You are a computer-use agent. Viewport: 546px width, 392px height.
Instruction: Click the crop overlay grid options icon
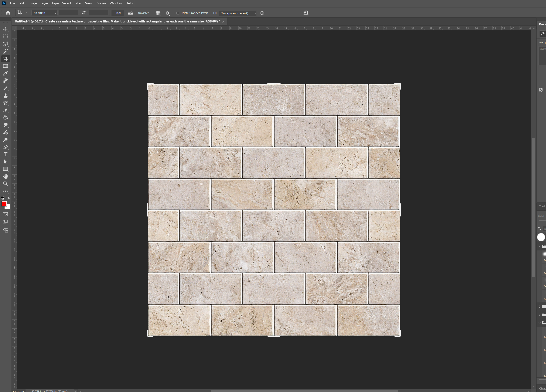click(x=158, y=13)
